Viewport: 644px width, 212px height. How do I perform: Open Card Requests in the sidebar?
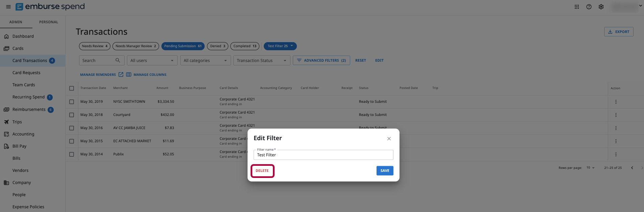coord(26,72)
